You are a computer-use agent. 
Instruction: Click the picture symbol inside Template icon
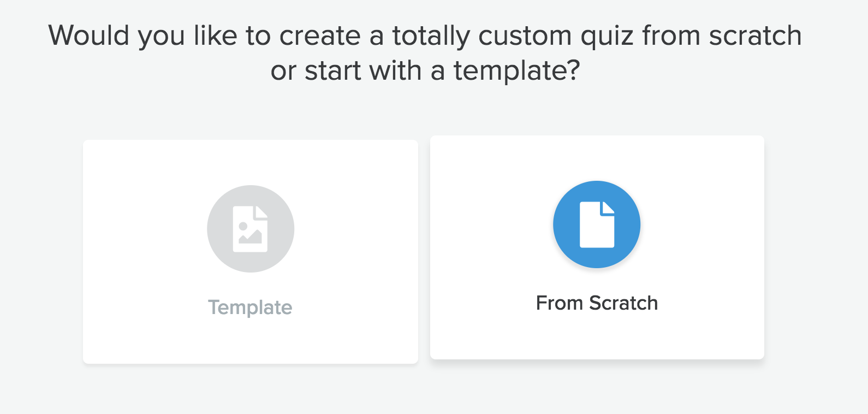click(x=251, y=233)
